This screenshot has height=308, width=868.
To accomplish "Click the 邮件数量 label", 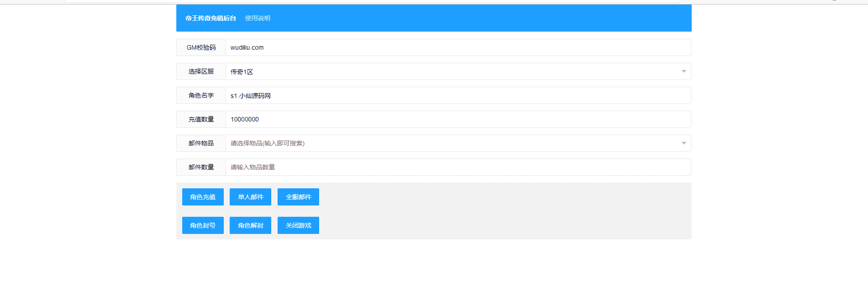I will [x=201, y=167].
